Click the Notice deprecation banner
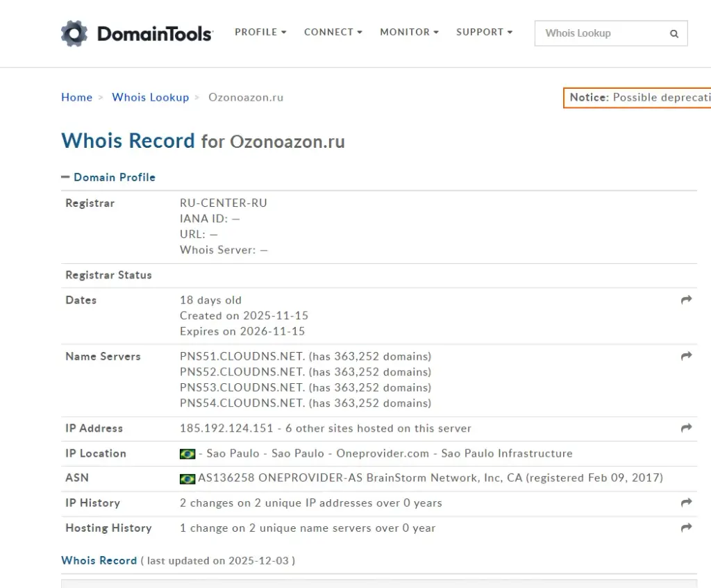The image size is (711, 588). pos(637,97)
